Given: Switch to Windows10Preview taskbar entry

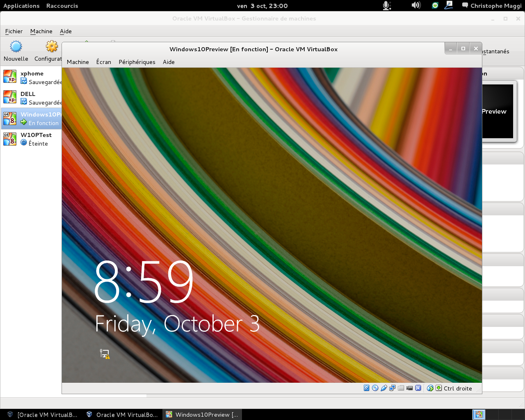Looking at the screenshot, I should 202,415.
